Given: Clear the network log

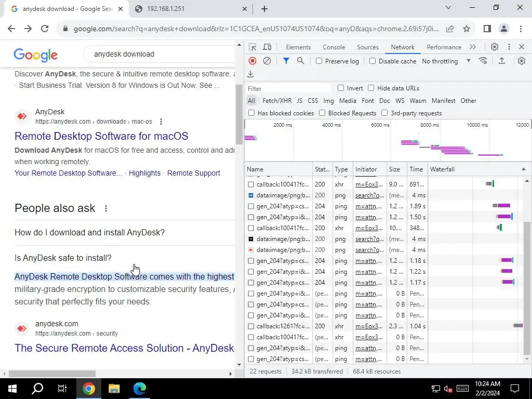Looking at the screenshot, I should 267,61.
